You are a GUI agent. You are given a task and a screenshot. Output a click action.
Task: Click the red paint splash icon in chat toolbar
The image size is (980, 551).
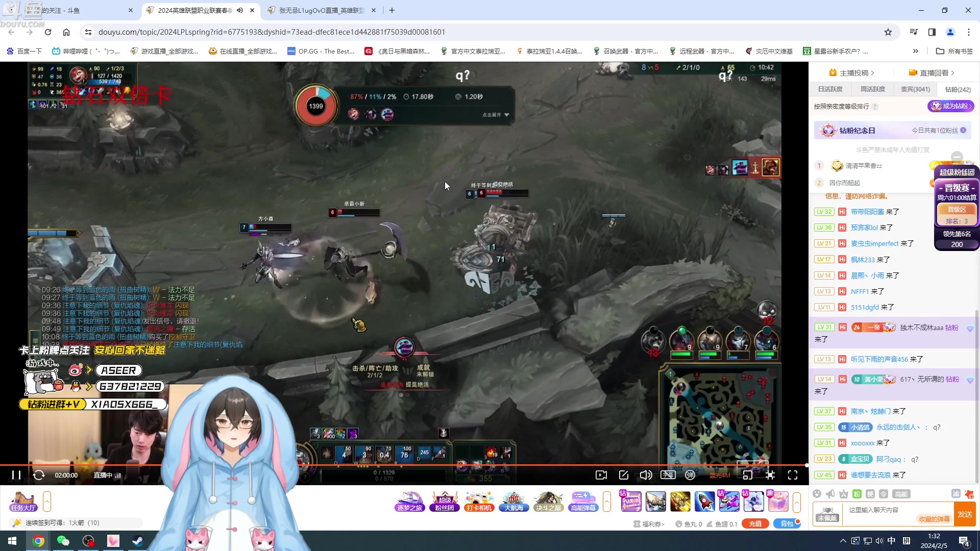[x=969, y=494]
